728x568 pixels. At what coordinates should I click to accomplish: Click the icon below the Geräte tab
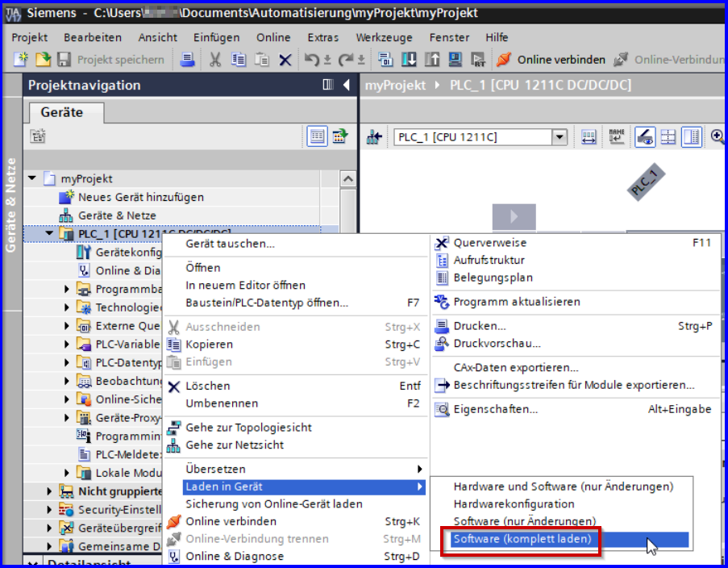click(38, 136)
